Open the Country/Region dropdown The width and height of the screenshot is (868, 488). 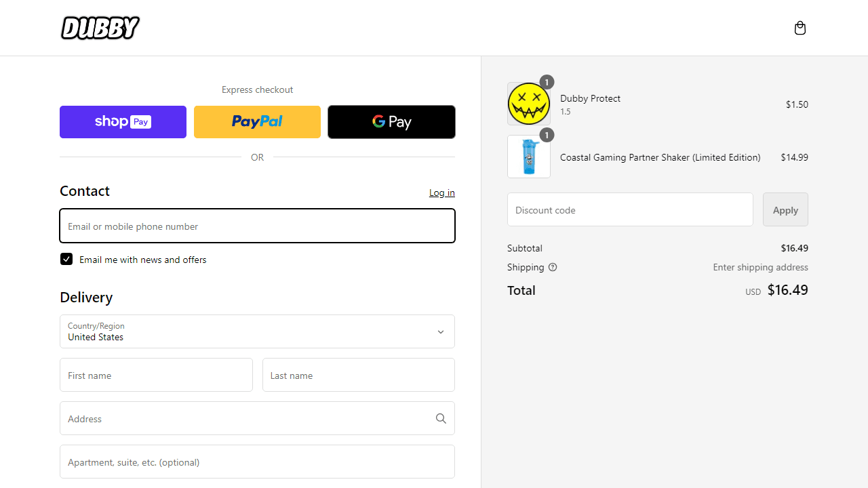coord(257,331)
